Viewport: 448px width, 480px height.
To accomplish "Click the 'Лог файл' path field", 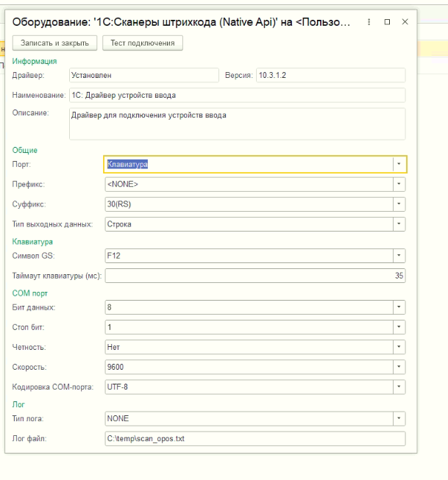I will click(255, 438).
